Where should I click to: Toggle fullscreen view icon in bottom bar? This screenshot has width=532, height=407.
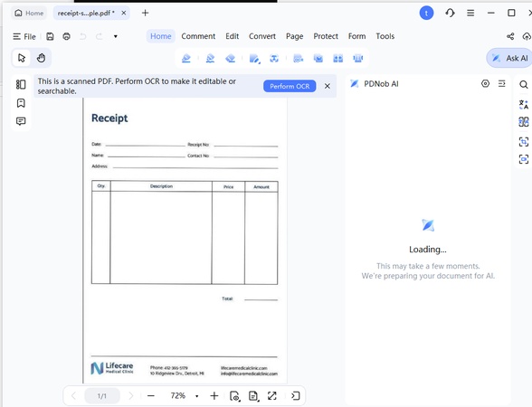click(x=271, y=395)
